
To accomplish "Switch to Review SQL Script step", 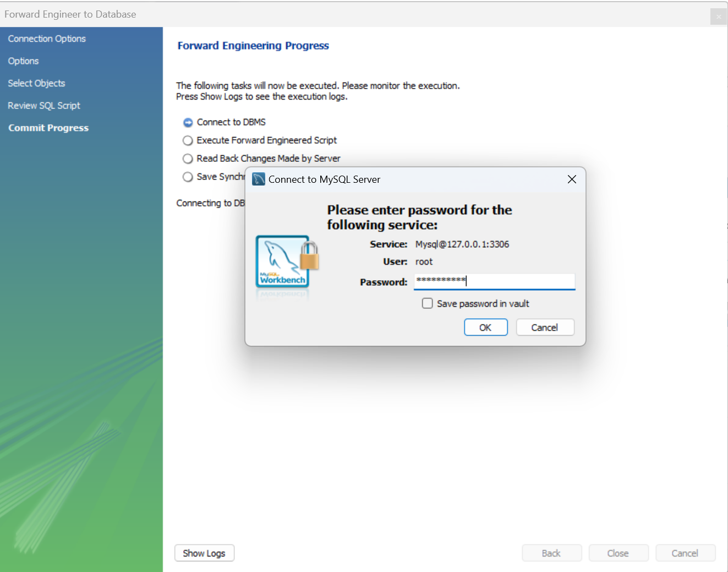I will tap(44, 105).
